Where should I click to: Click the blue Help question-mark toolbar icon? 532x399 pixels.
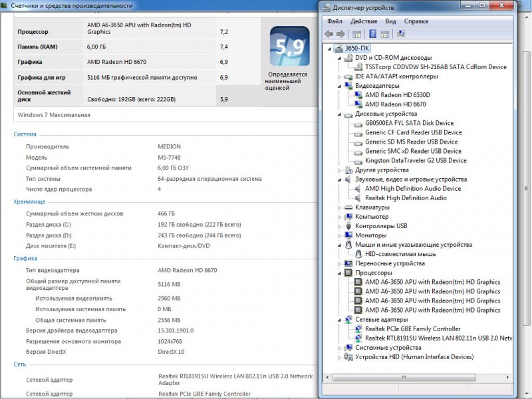373,34
